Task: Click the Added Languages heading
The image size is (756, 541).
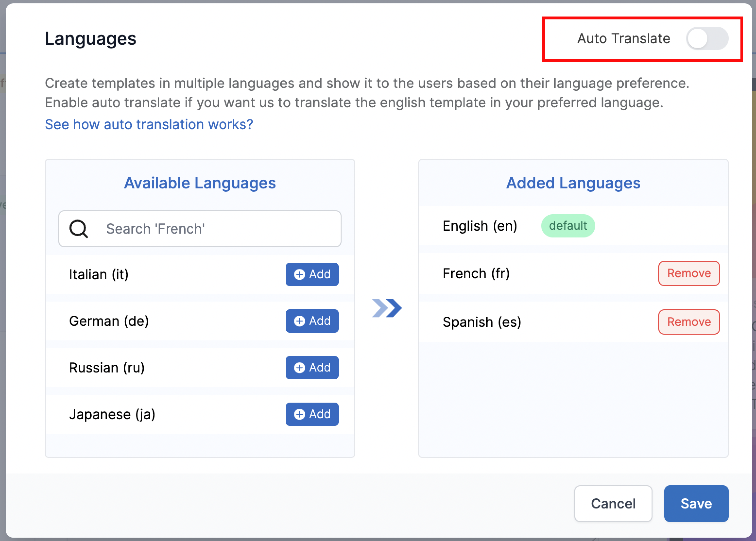Action: tap(573, 183)
